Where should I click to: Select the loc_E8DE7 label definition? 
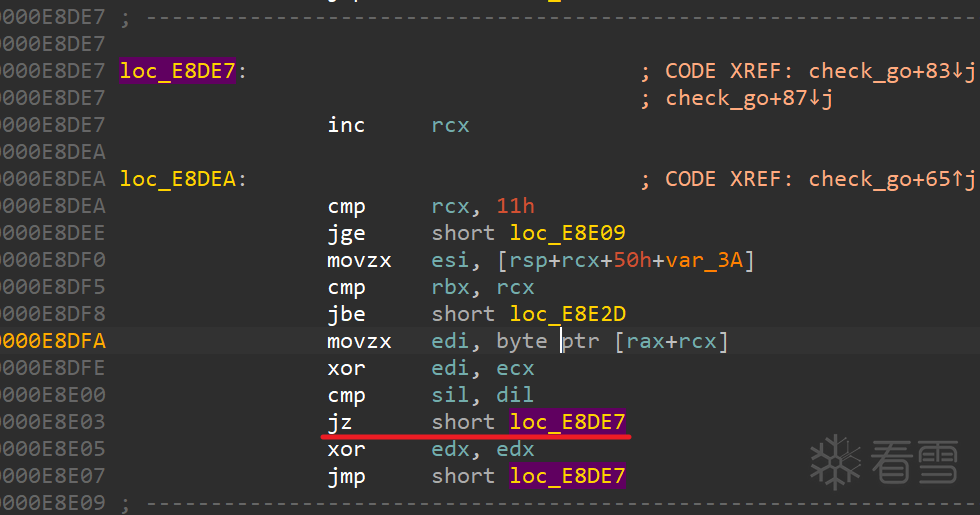click(x=178, y=71)
